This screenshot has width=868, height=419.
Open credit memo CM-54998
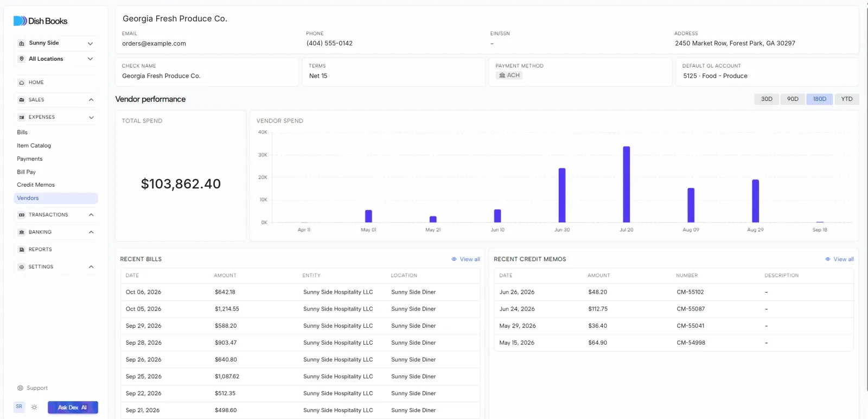click(x=674, y=342)
